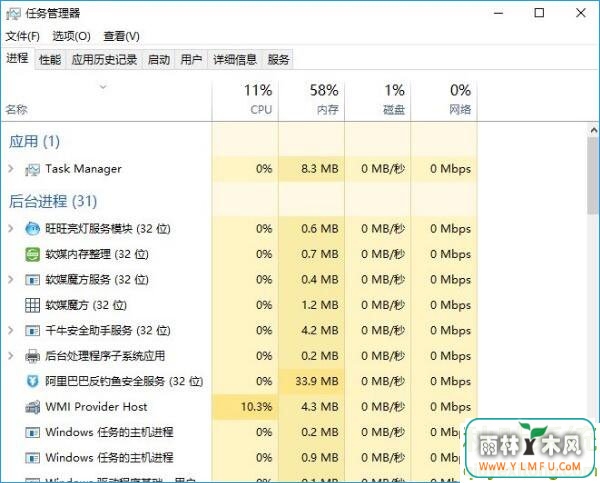Image resolution: width=600 pixels, height=483 pixels.
Task: Select the 旺旺亮灯服务模块 (32 位) row
Action: pyautogui.click(x=240, y=229)
